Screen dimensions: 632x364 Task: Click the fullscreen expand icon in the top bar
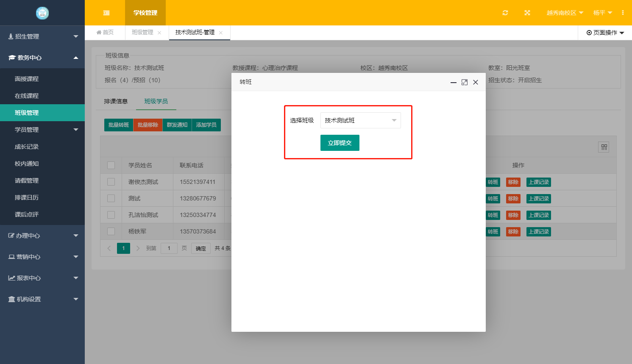coord(527,13)
